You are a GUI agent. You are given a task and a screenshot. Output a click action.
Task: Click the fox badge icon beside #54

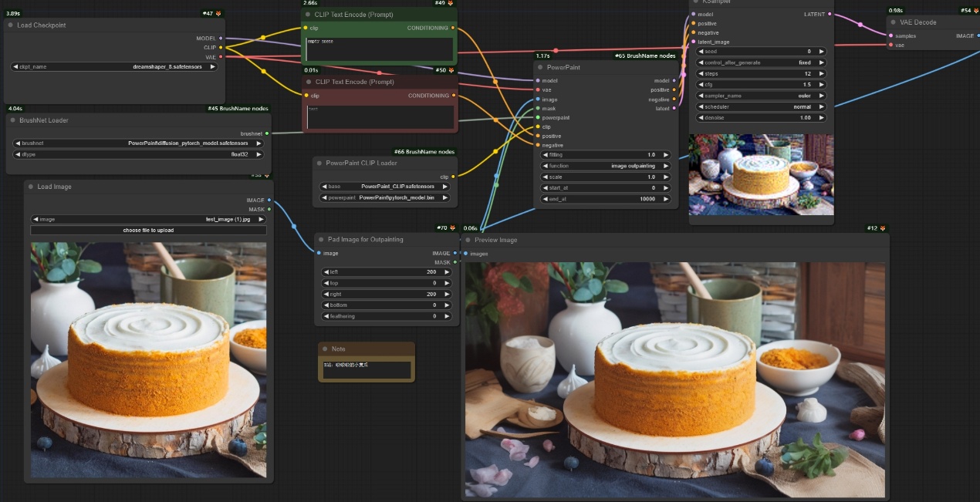coord(975,11)
